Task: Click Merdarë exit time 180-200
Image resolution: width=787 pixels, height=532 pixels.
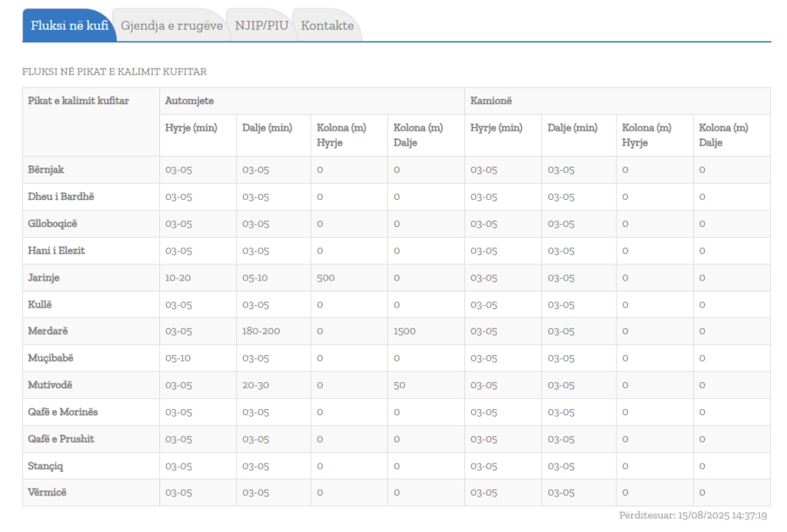Action: point(261,331)
